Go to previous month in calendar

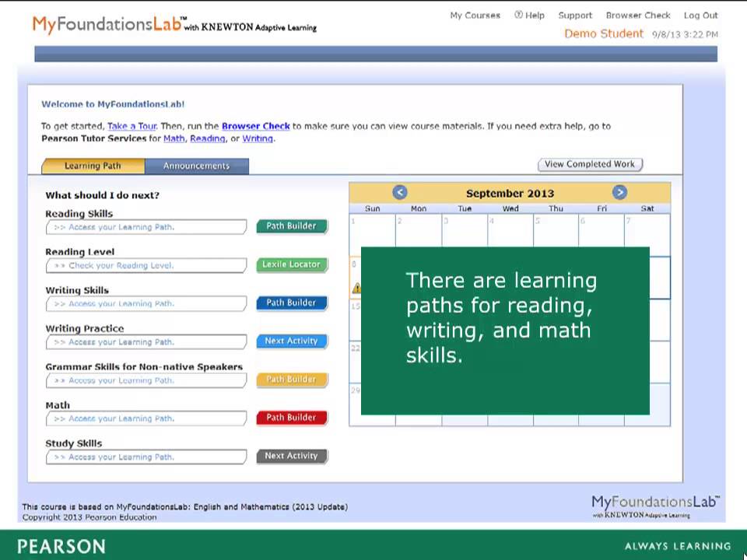point(400,193)
